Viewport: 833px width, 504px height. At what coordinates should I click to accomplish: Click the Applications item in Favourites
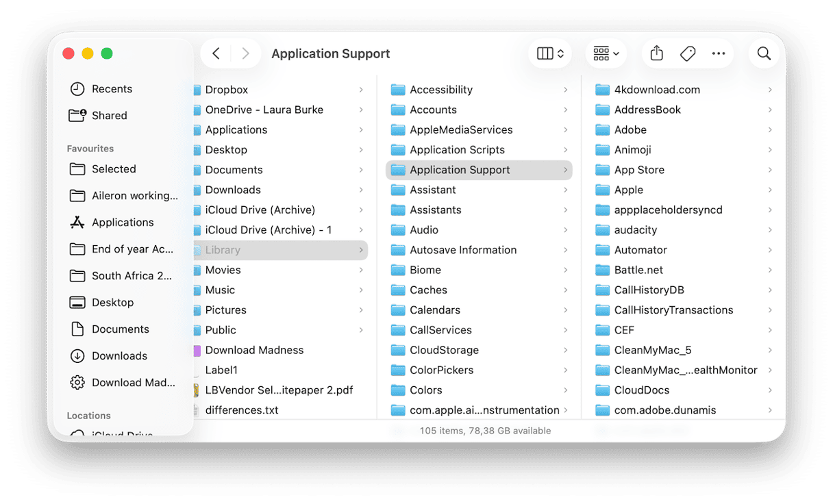click(123, 222)
